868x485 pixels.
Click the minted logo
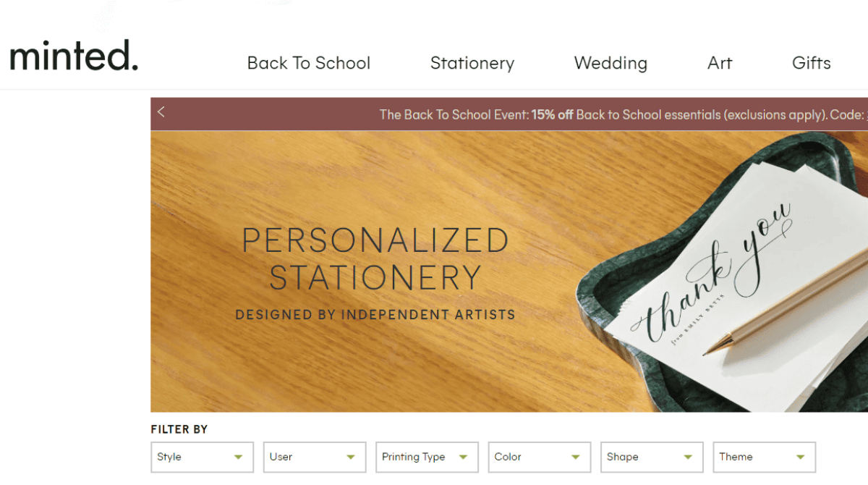[x=73, y=56]
